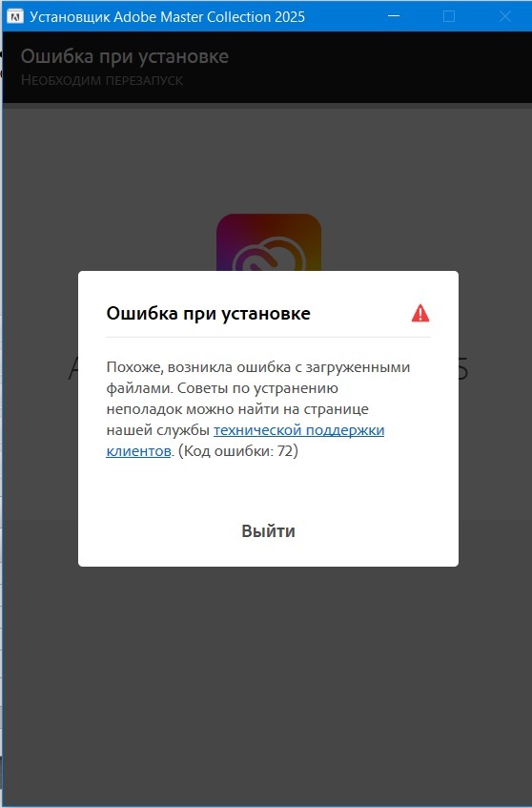
Task: Click the Creative Cloud logo behind the dialog
Action: pyautogui.click(x=269, y=242)
